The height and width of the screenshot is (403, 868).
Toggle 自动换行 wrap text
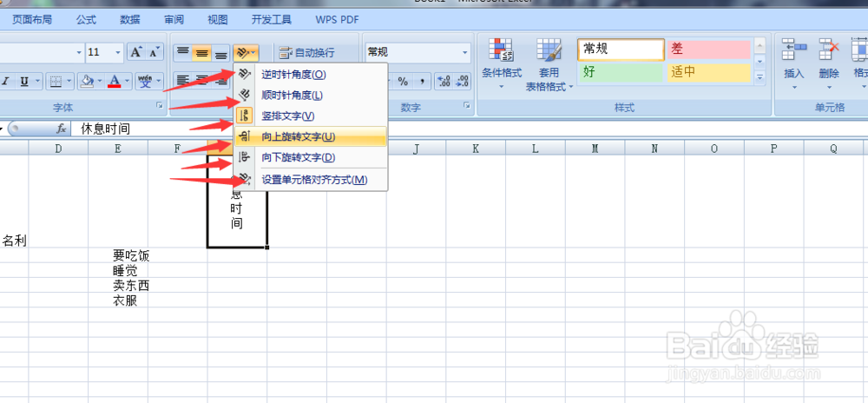point(306,53)
